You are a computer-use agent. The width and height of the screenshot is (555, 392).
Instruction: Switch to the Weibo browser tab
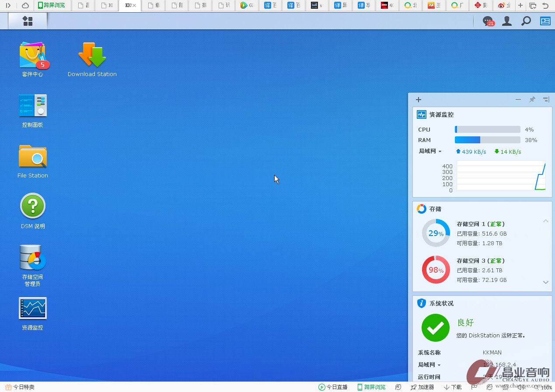click(504, 5)
